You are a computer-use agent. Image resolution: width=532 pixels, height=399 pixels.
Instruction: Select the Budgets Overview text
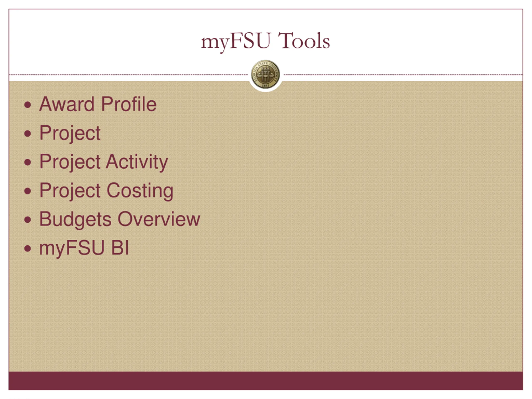(120, 220)
